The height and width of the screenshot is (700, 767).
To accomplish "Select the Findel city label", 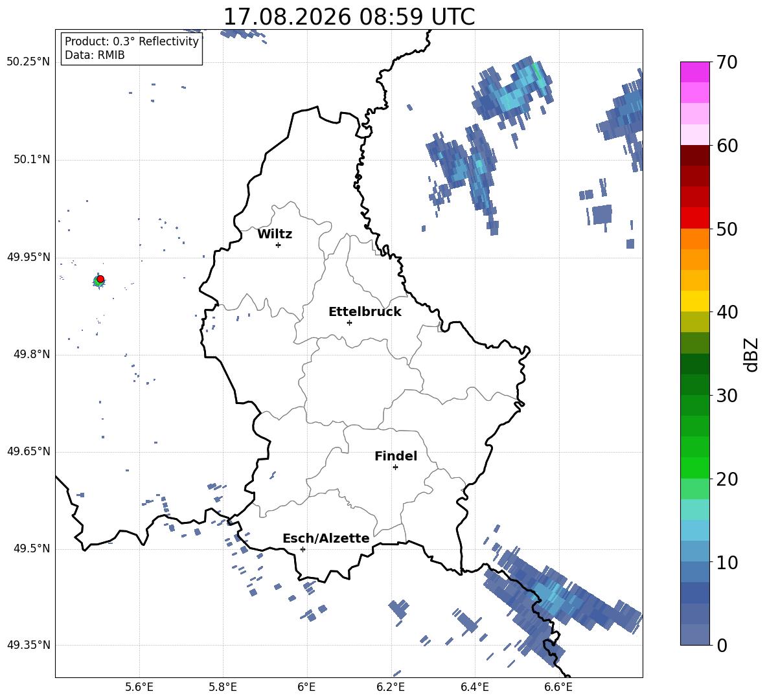I will 396,456.
